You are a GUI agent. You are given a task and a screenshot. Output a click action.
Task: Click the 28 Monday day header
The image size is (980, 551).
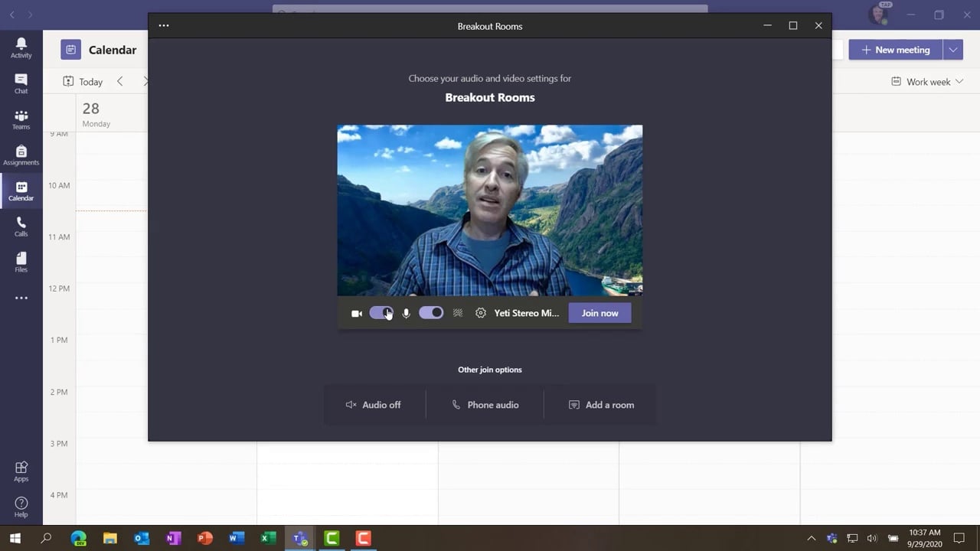(96, 113)
